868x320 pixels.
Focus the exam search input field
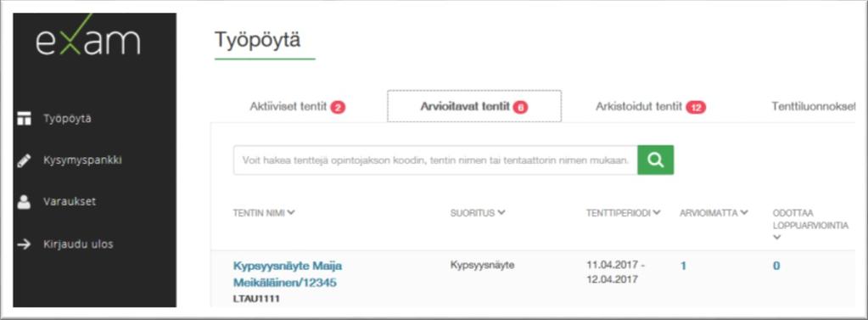[435, 160]
